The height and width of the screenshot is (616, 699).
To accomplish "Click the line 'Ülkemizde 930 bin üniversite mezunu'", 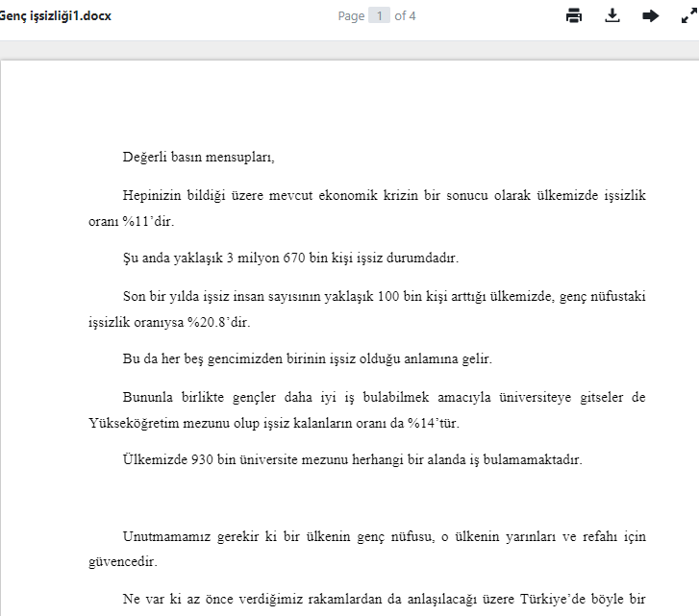I will point(352,459).
